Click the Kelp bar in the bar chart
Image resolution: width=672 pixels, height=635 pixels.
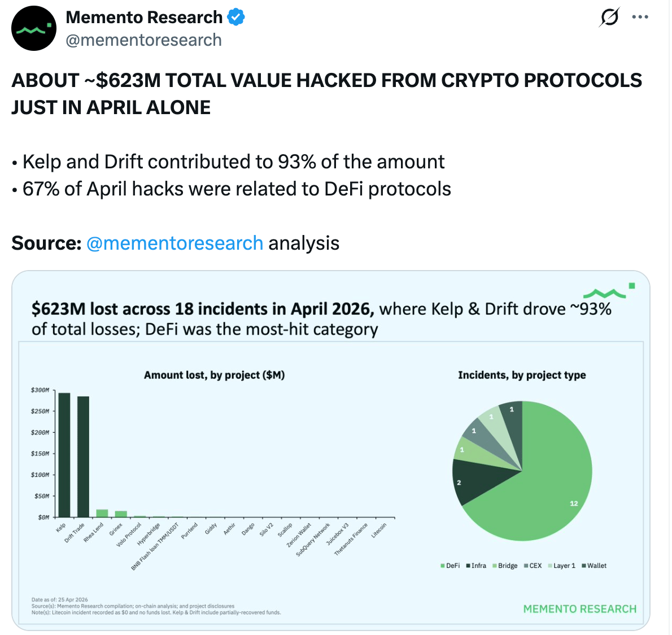(64, 455)
